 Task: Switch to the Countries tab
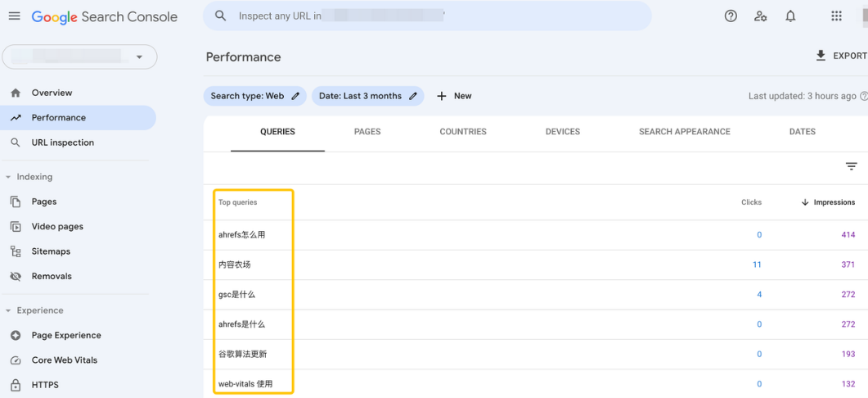coord(463,132)
